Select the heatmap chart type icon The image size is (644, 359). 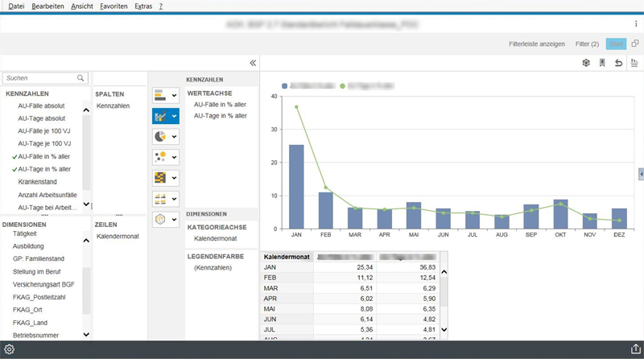point(159,178)
